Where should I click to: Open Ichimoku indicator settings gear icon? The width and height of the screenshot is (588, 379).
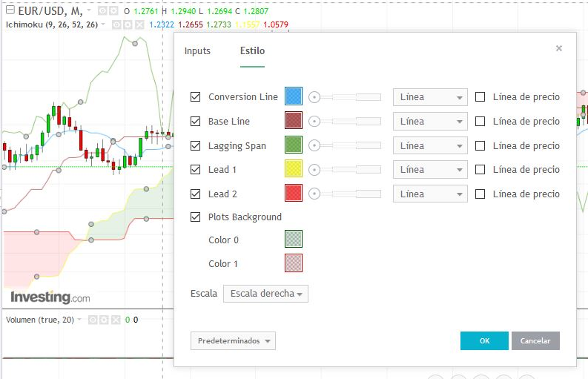(x=128, y=24)
